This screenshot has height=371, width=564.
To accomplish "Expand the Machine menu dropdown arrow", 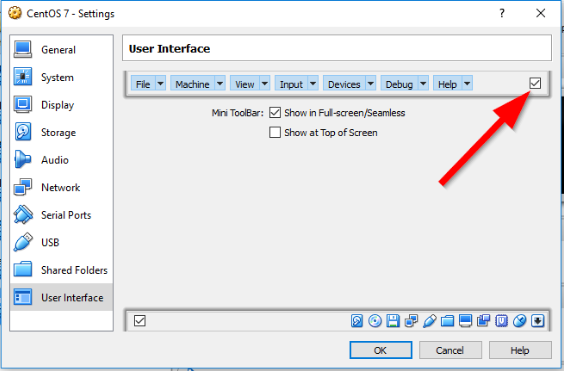I will [x=220, y=84].
